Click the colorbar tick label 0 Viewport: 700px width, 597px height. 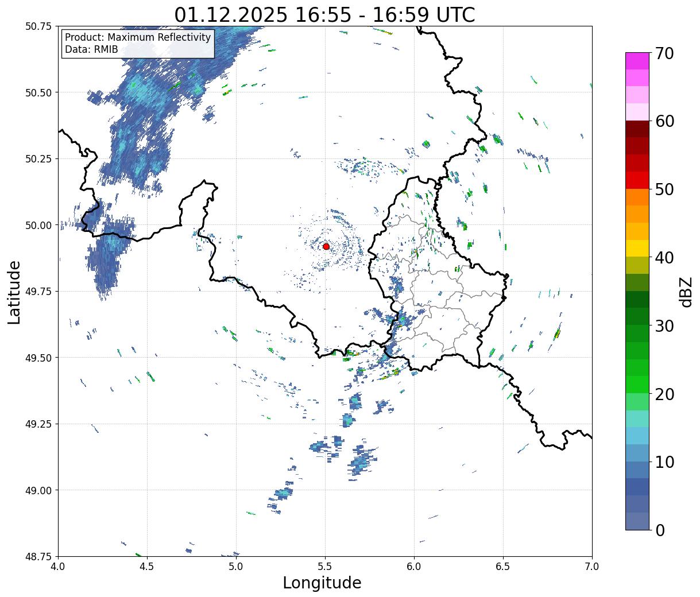(x=659, y=530)
